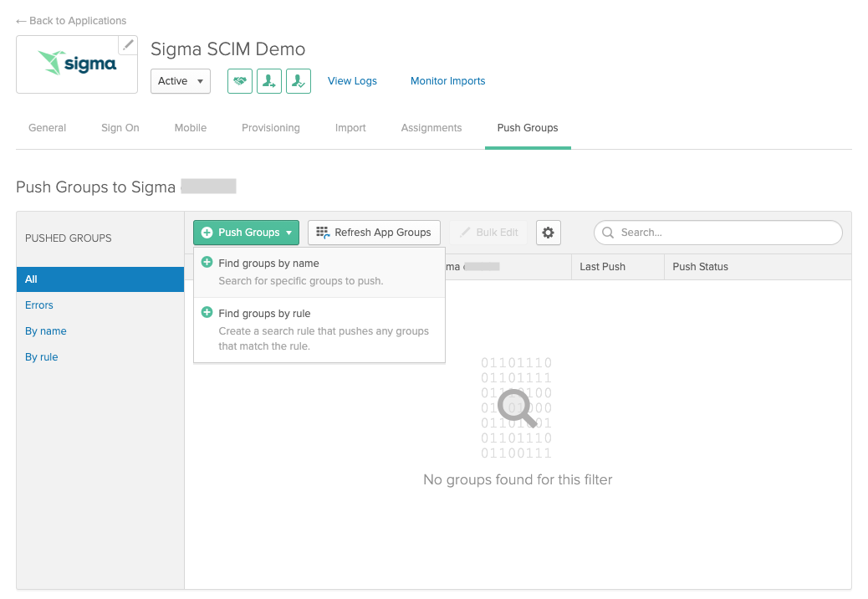Edit the Sigma app logo
Viewport: 868px width, 599px height.
coord(128,45)
